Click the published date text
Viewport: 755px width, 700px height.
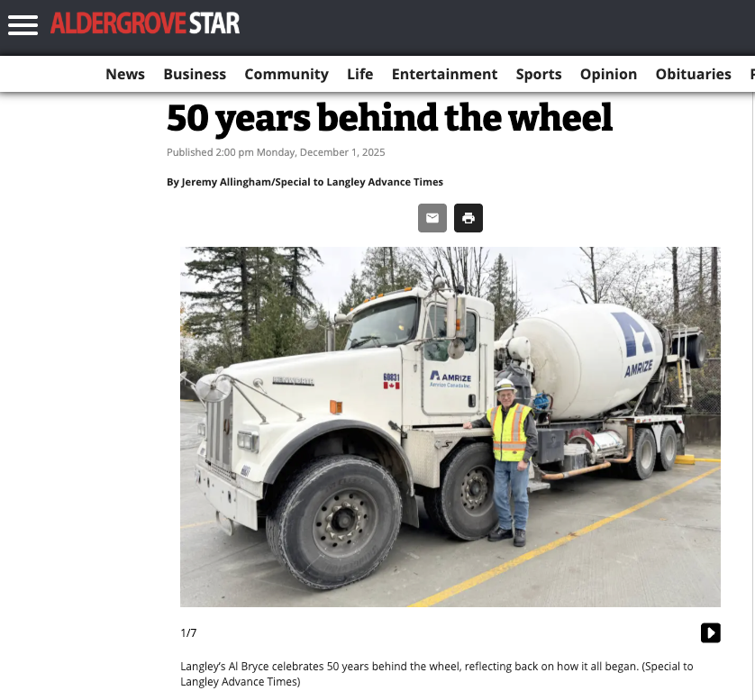(276, 152)
